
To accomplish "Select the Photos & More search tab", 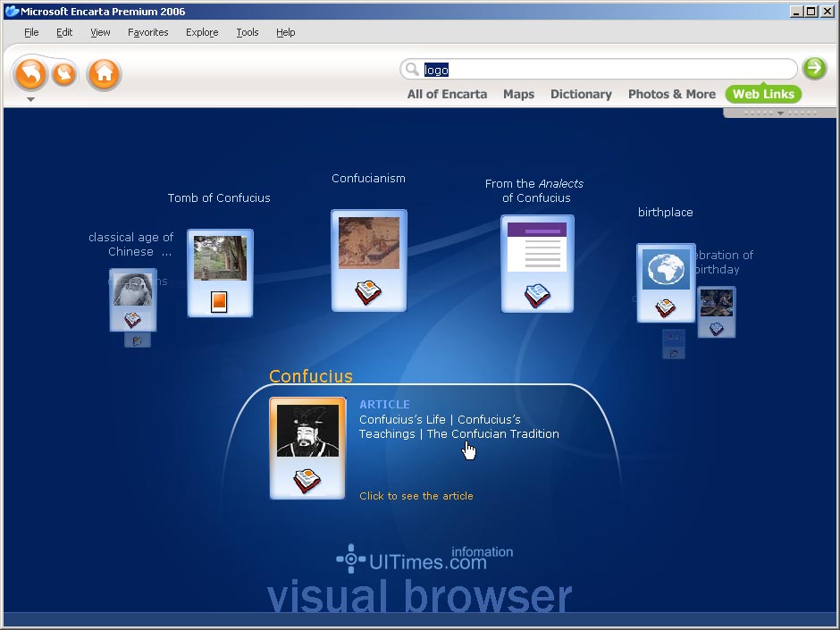I will point(671,95).
